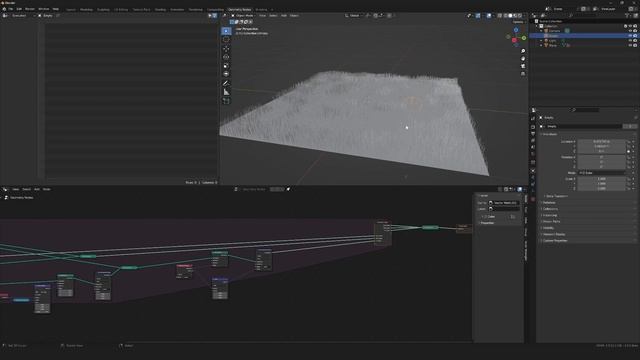Hide Light using its eye icon in outliner
Viewport: 640px width, 360px height.
[630, 40]
